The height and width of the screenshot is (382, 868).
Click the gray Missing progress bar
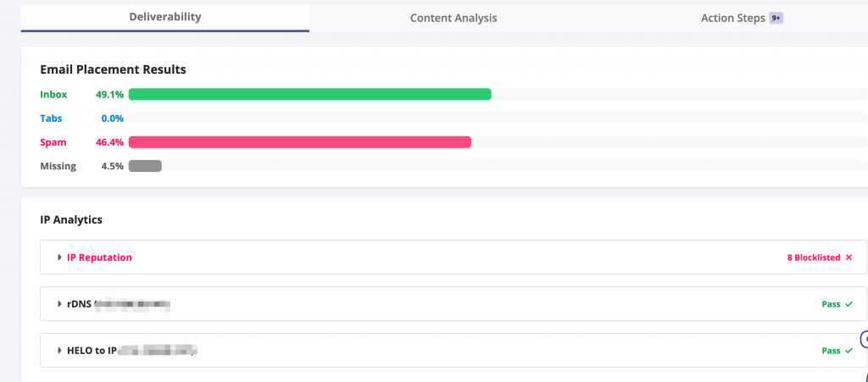[145, 166]
